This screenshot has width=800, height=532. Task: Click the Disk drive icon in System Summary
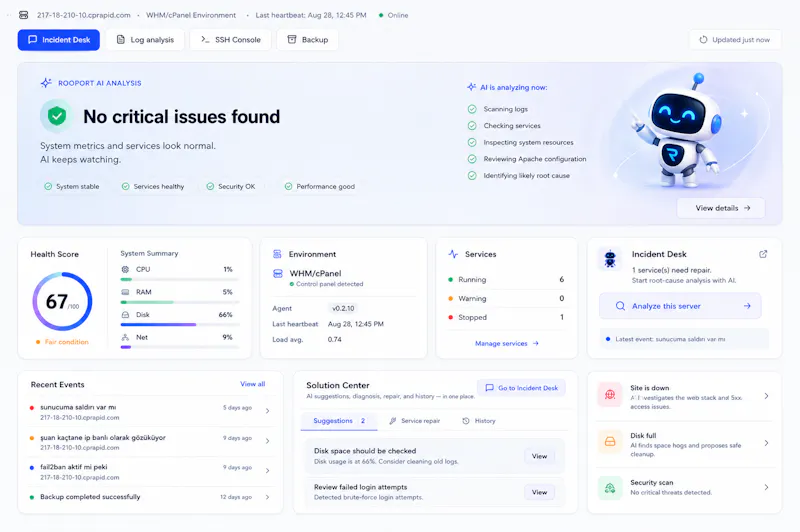point(125,315)
